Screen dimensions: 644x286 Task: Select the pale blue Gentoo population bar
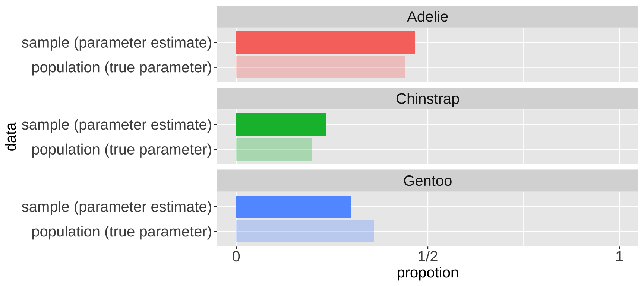click(x=305, y=231)
